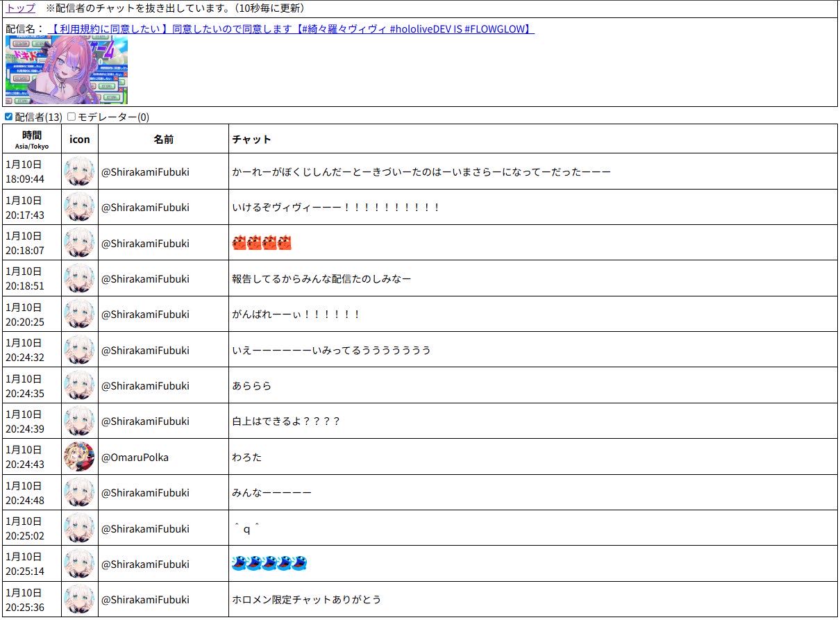The width and height of the screenshot is (840, 620).
Task: Click Fubuki's avatar at 20:17:43
Action: pyautogui.click(x=79, y=207)
